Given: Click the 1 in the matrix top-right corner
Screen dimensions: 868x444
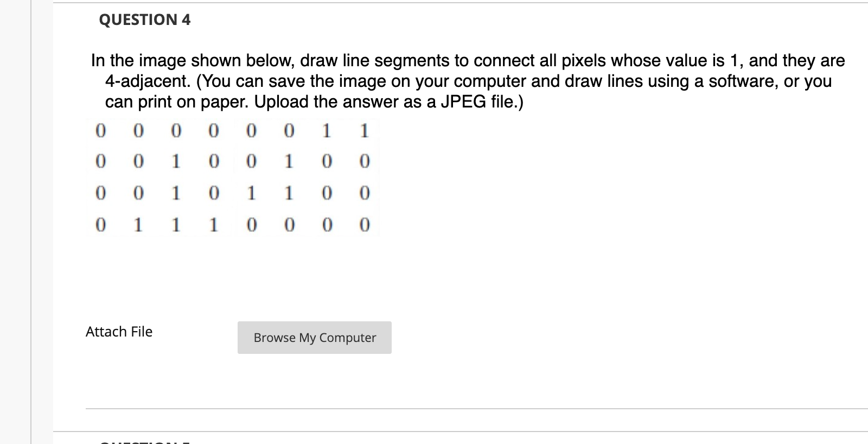Looking at the screenshot, I should (363, 130).
